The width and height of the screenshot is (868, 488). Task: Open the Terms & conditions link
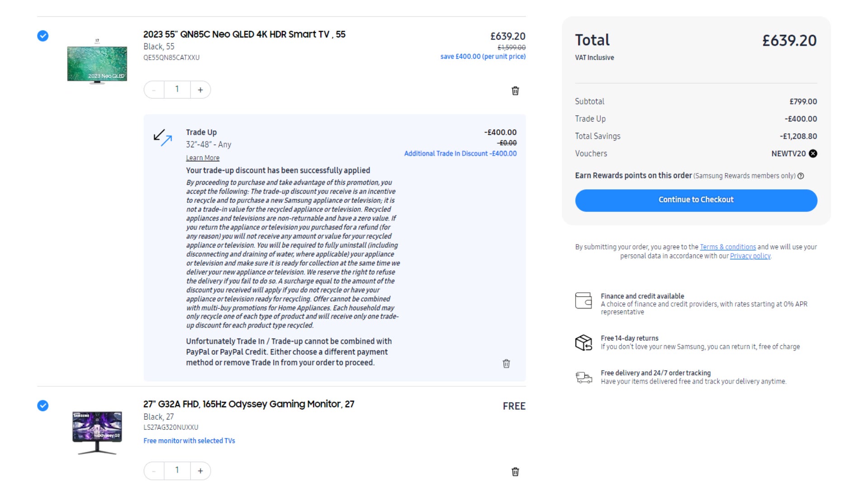click(x=727, y=247)
